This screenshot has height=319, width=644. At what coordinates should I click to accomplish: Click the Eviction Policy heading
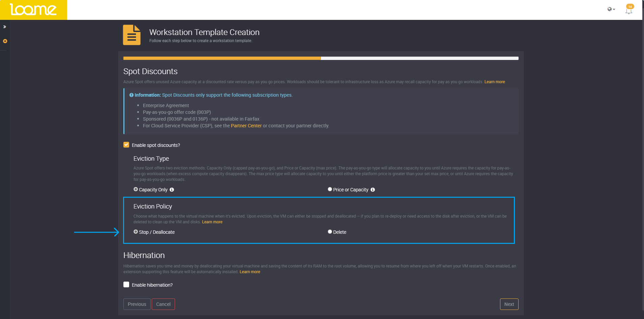pos(153,206)
